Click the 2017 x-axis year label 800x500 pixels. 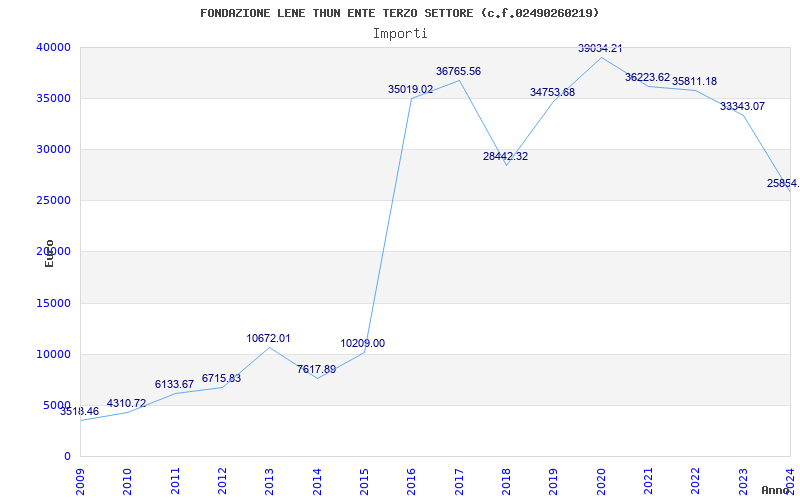pyautogui.click(x=459, y=481)
